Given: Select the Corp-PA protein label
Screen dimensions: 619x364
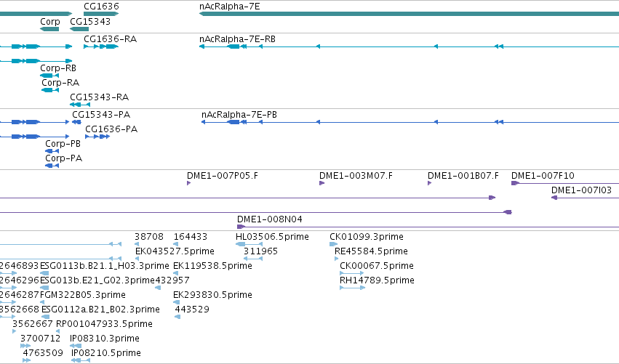Looking at the screenshot, I should click(63, 158).
